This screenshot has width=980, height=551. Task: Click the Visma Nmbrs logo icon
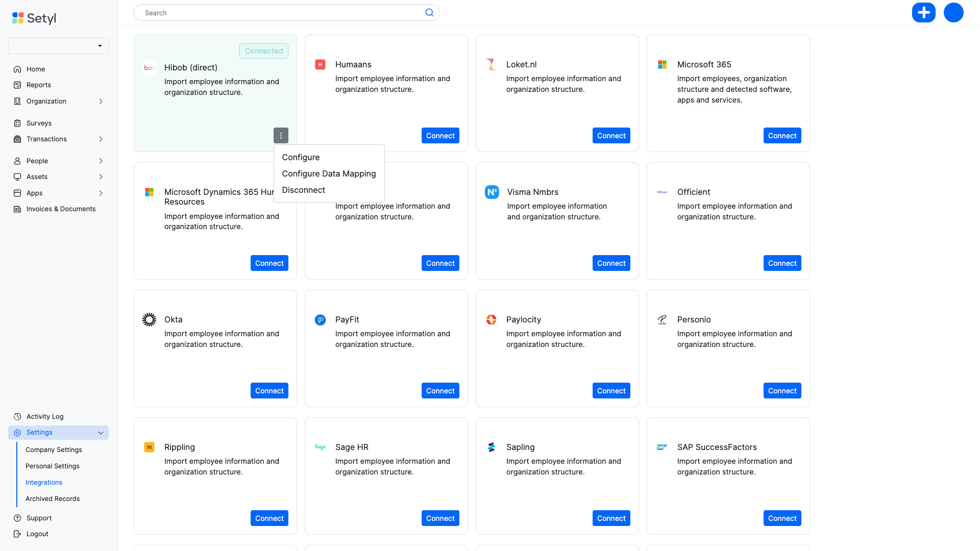pos(492,192)
